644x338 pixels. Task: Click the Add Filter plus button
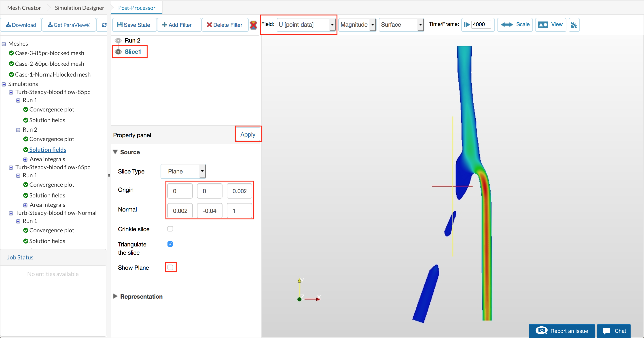(x=177, y=25)
